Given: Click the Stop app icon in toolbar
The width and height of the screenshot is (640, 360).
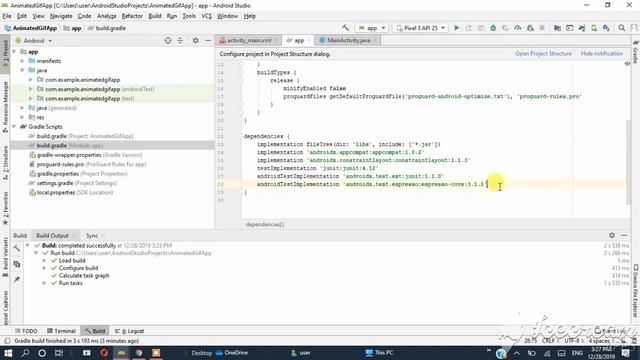Looking at the screenshot, I should pyautogui.click(x=542, y=28).
